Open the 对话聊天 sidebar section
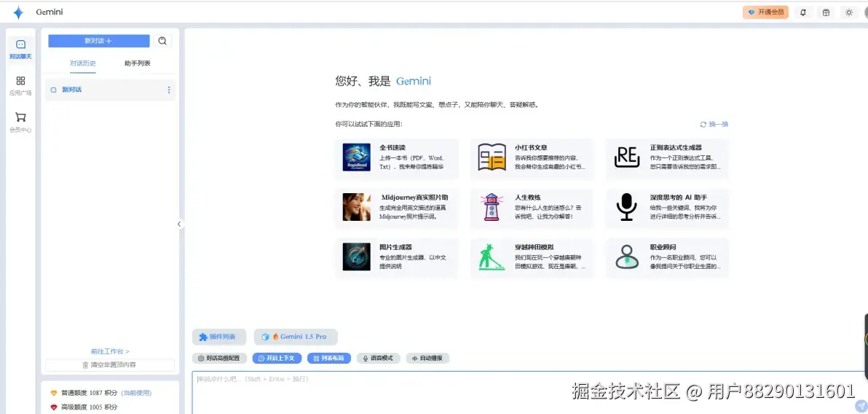 pyautogui.click(x=20, y=50)
